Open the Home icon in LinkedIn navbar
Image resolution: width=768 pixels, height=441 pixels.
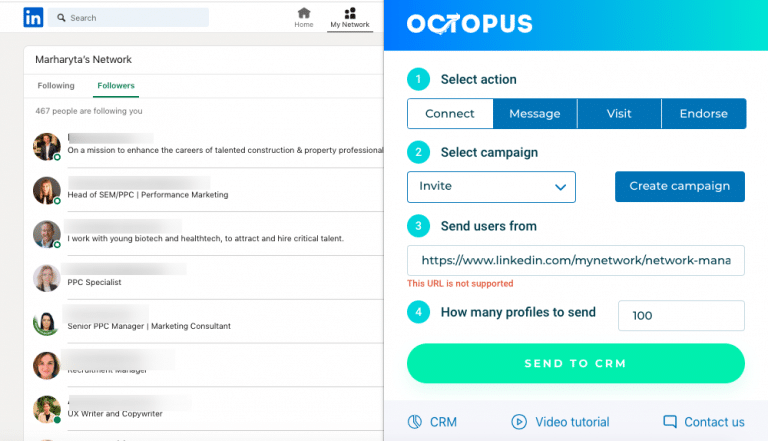point(304,13)
